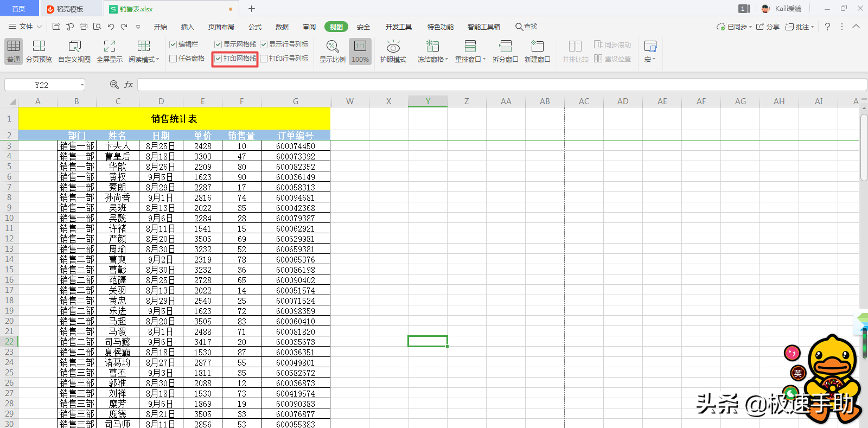Open the Name Box dropdown arrow
The height and width of the screenshot is (428, 868).
point(82,85)
